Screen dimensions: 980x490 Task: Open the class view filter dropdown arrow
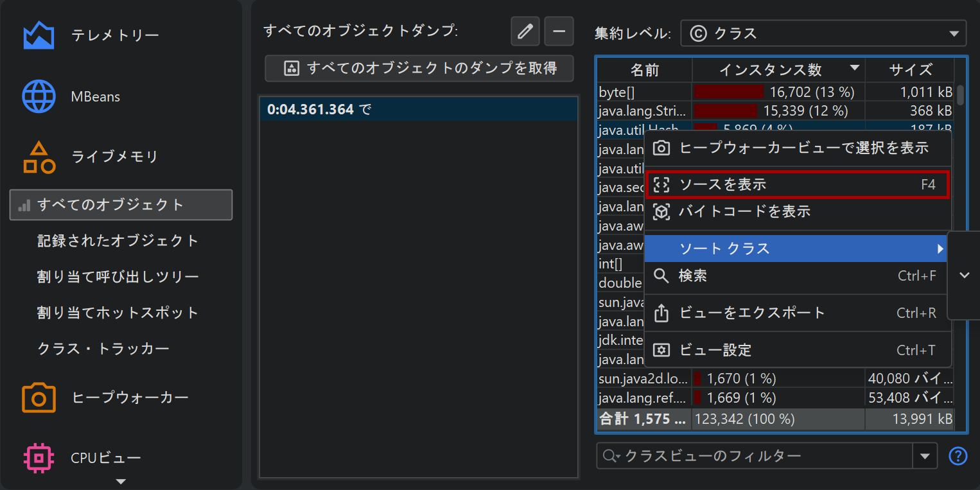tap(925, 456)
